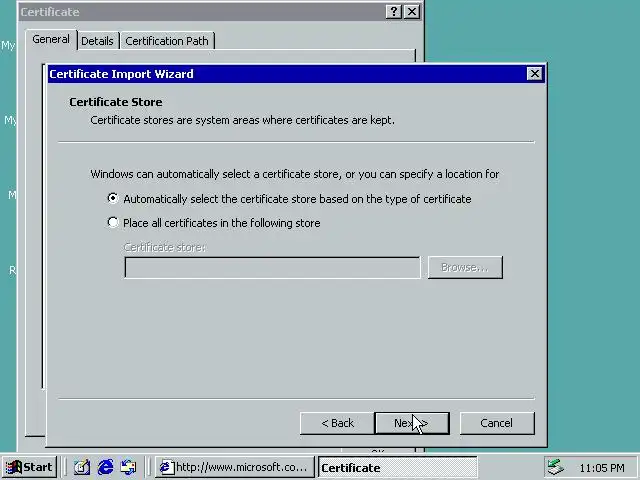
Task: Click the Next button in wizard
Action: pyautogui.click(x=412, y=423)
